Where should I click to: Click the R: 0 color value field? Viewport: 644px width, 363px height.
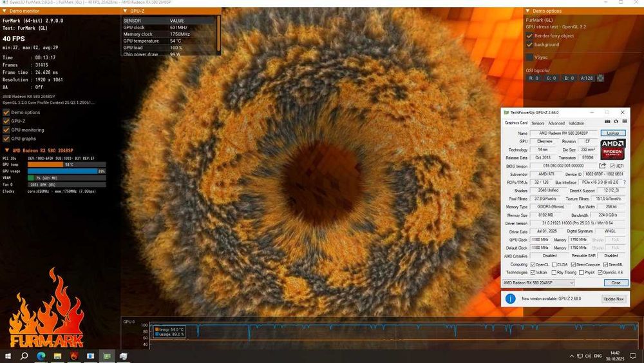(x=533, y=78)
